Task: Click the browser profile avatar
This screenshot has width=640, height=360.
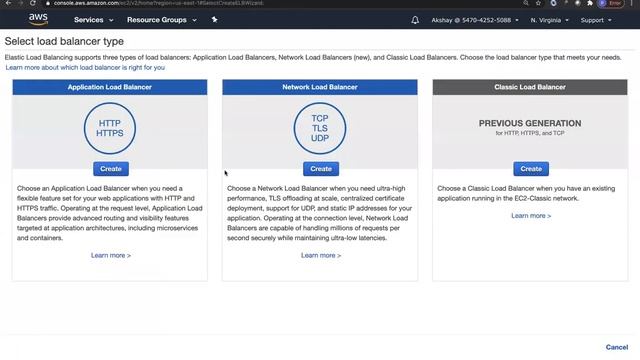Action: point(602,3)
